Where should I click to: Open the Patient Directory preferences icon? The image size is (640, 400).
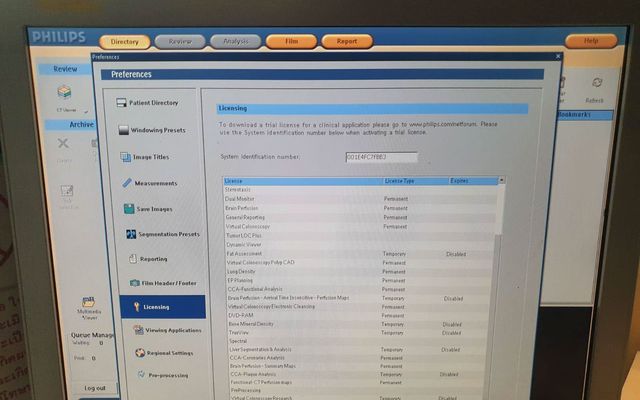point(121,103)
